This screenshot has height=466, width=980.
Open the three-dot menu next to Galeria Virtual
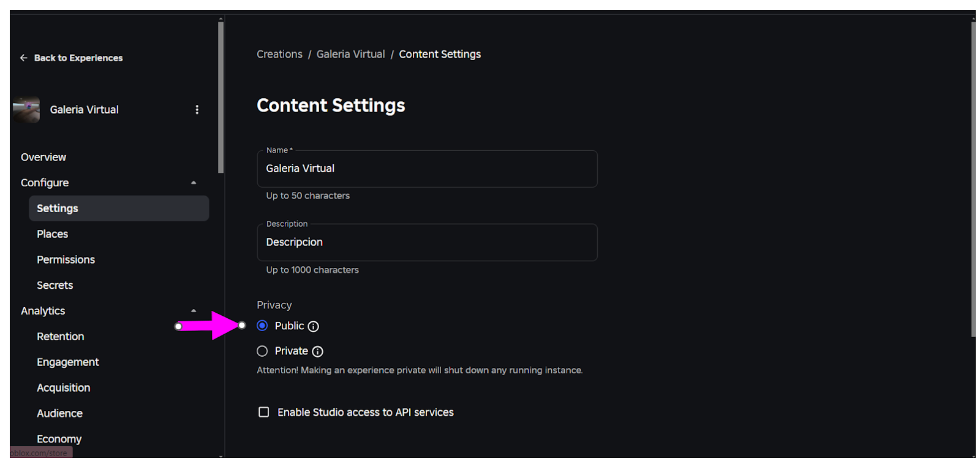[197, 110]
